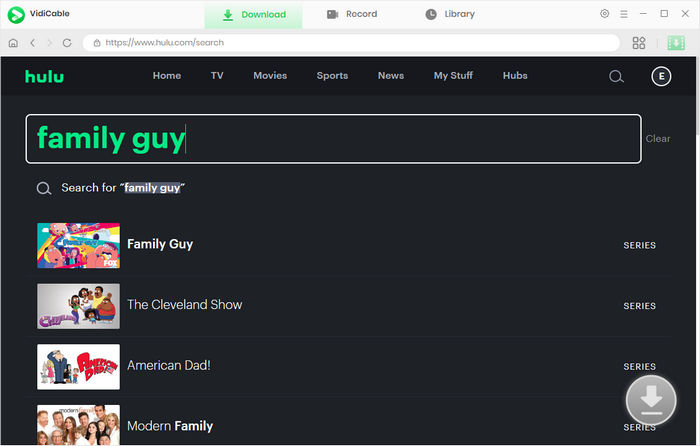Maximize the VidiCable window
Viewport: 700px width, 446px height.
pyautogui.click(x=664, y=14)
